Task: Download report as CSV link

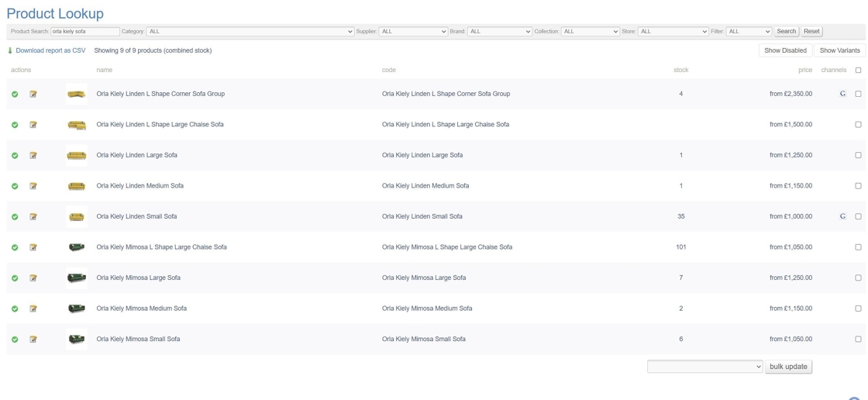Action: tap(51, 50)
